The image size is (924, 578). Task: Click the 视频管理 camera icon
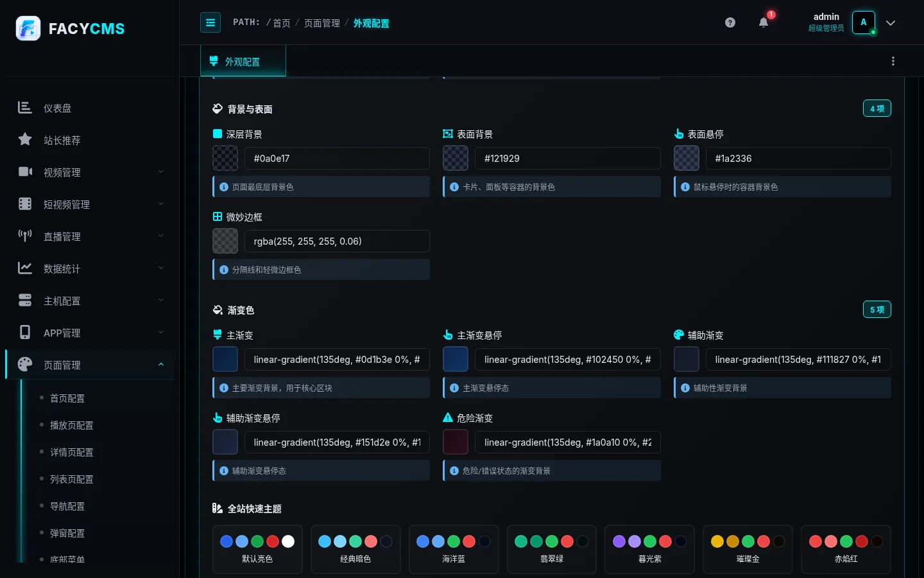(25, 171)
